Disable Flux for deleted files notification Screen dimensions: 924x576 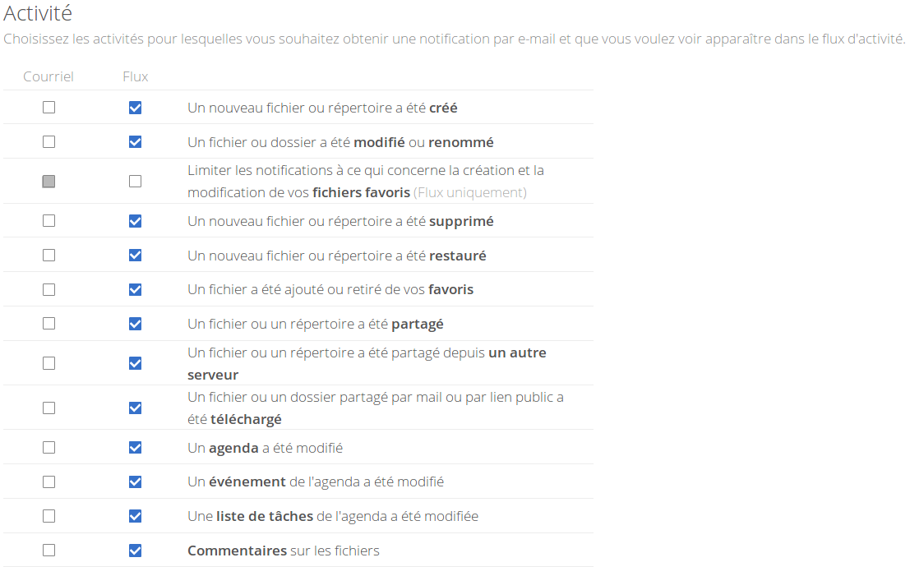pos(135,220)
